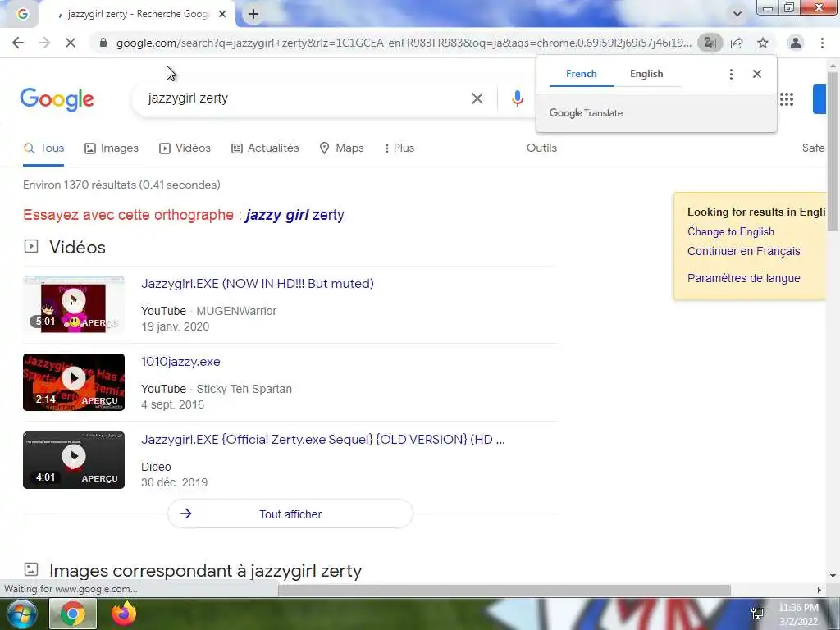
Task: Open the Chrome profile avatar
Action: pyautogui.click(x=796, y=43)
